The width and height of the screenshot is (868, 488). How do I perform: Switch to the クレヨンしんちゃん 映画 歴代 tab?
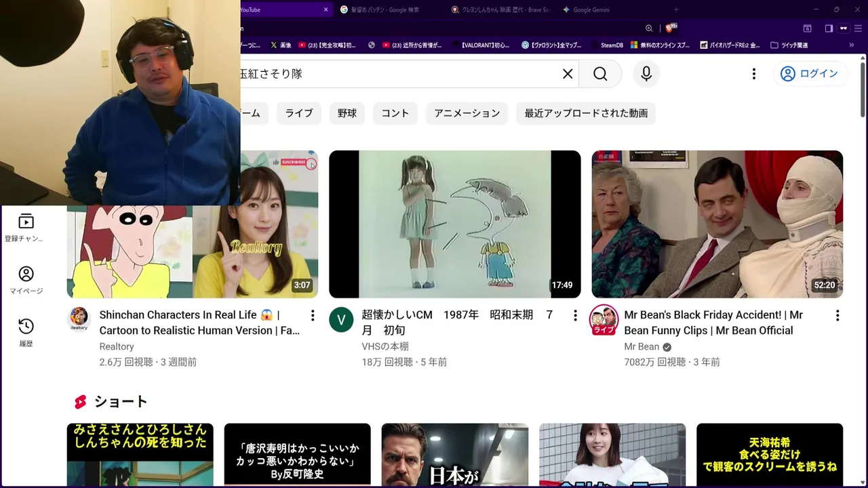tap(500, 9)
